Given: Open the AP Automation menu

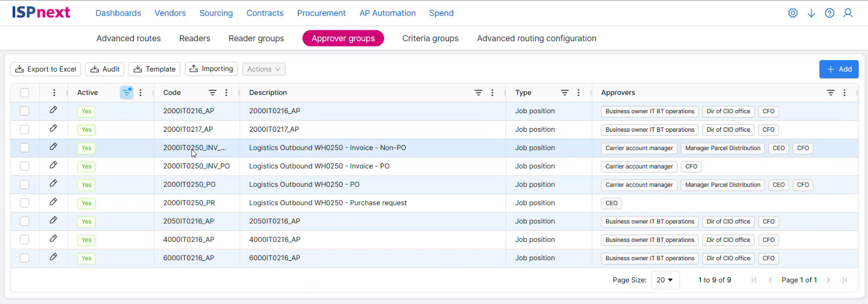Looking at the screenshot, I should coord(388,13).
